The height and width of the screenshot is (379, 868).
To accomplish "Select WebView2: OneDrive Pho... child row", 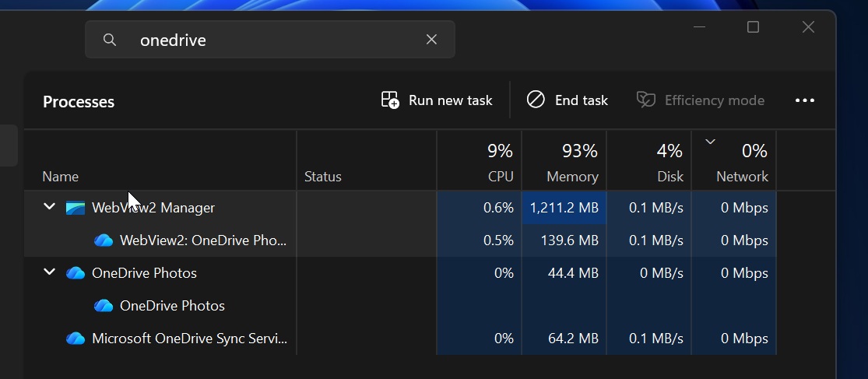I will (x=399, y=240).
